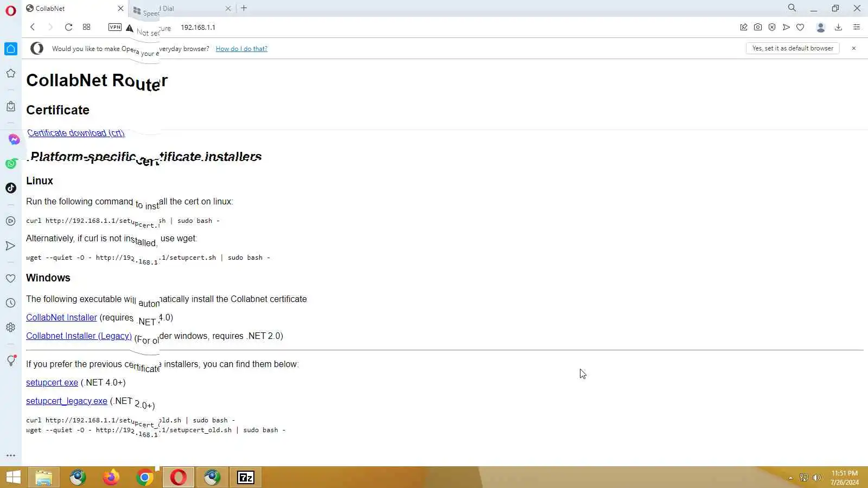Open the Downloads toolbar icon
868x488 pixels.
click(x=838, y=27)
